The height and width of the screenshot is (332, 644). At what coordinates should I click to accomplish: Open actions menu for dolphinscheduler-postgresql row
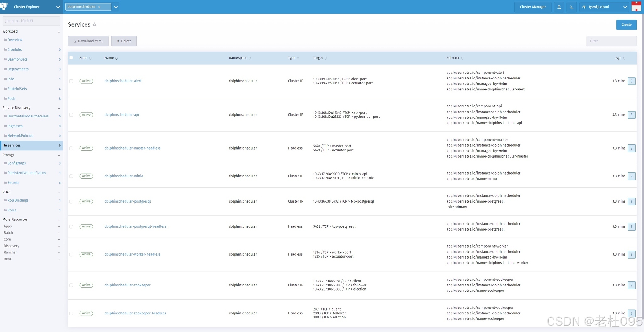click(x=631, y=201)
